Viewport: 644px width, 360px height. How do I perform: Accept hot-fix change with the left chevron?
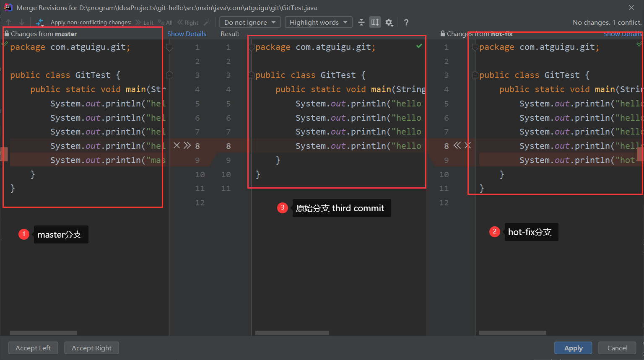[x=457, y=145]
